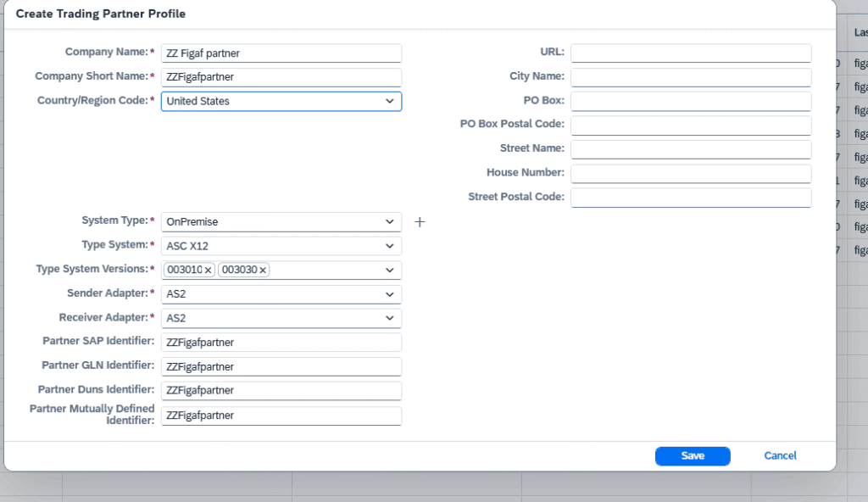Click the PO Box input field
The height and width of the screenshot is (502, 868).
[x=691, y=102]
